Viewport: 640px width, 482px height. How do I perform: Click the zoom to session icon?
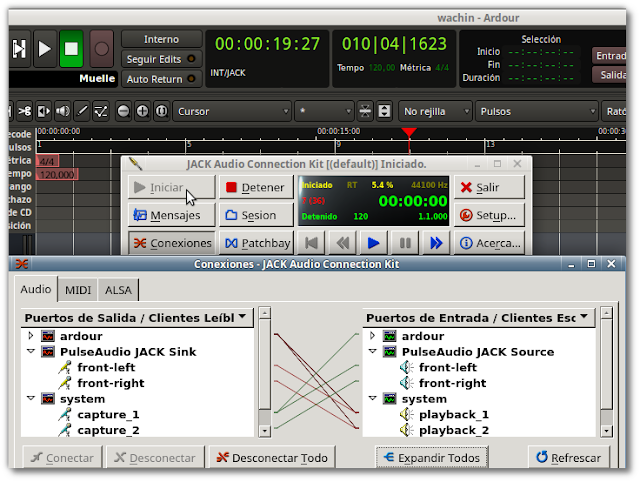[x=162, y=111]
